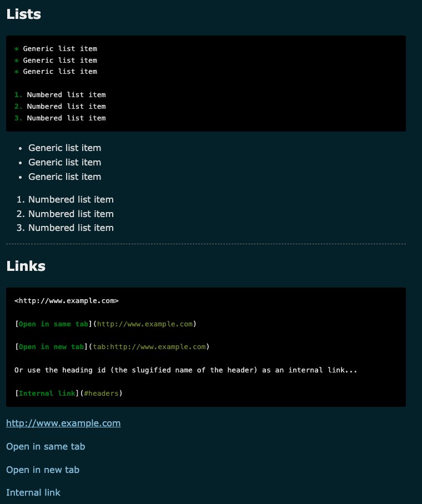Click the dashed divider between Lists and Links
The width and height of the screenshot is (422, 504).
click(x=205, y=244)
